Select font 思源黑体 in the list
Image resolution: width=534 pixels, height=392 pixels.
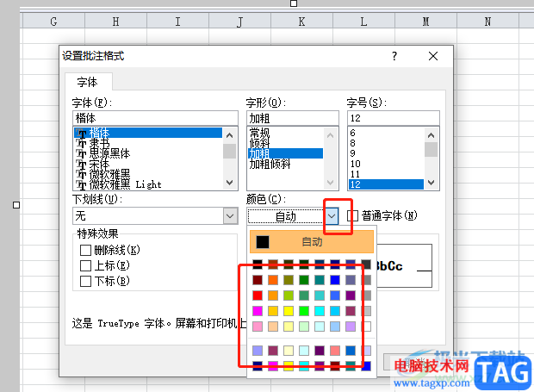tap(148, 153)
